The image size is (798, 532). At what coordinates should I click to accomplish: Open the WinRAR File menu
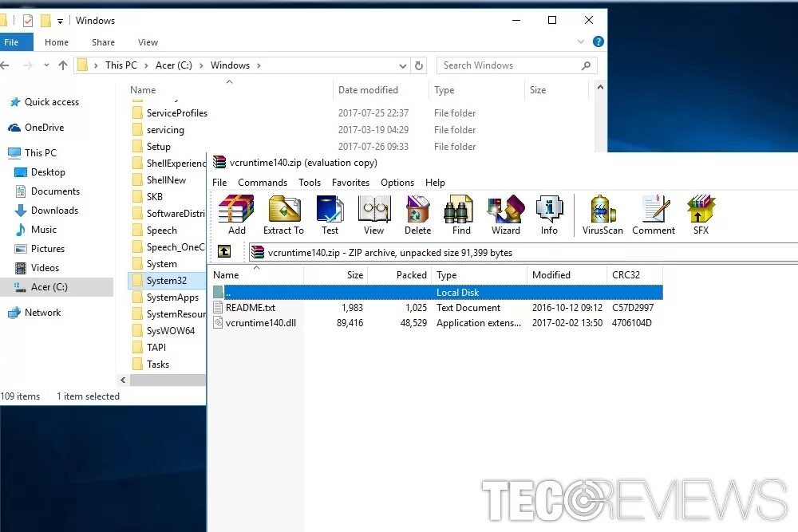219,182
